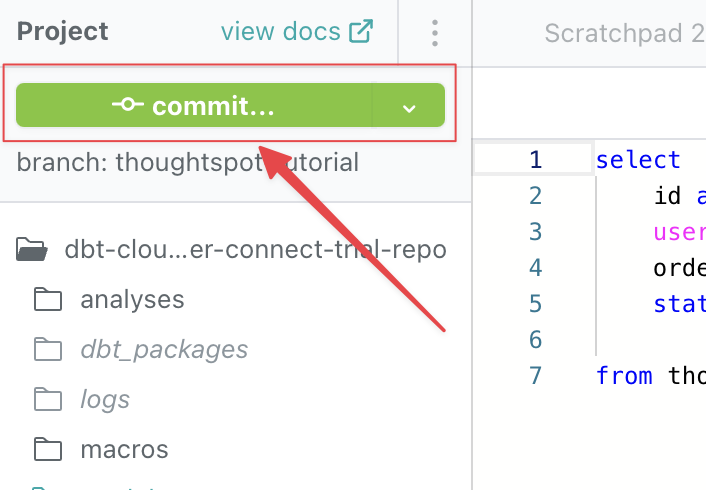706x490 pixels.
Task: Click the macros folder icon
Action: tap(46, 449)
